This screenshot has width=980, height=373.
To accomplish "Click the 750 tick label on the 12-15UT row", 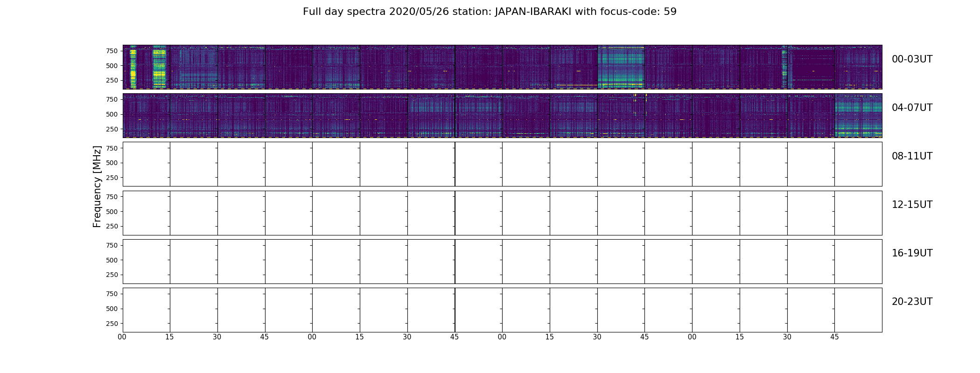I will point(112,197).
